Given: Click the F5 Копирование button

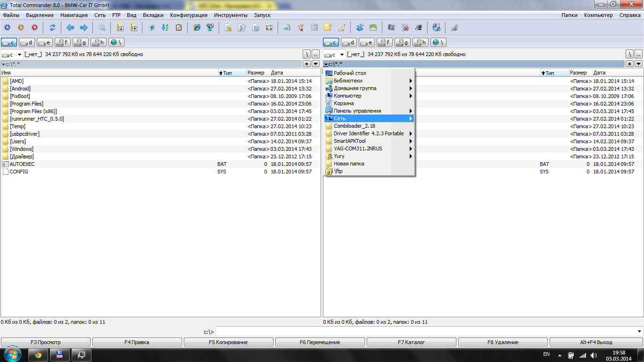Looking at the screenshot, I should point(229,342).
